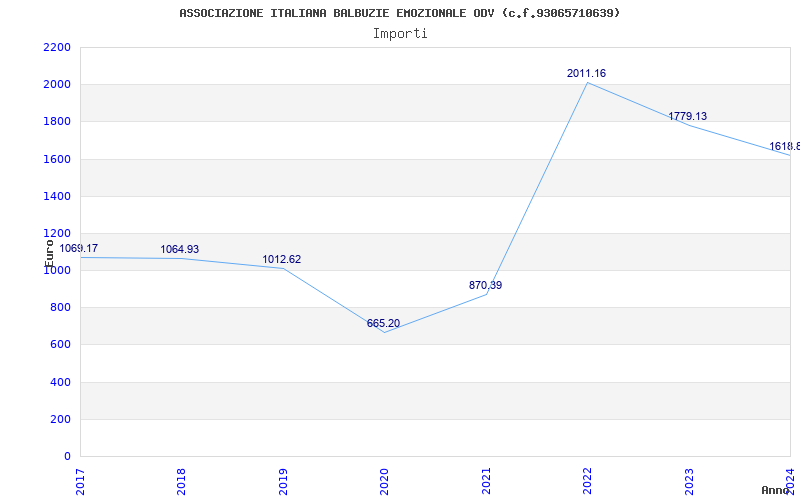Click the 1012.62 data label
This screenshot has height=500, width=800.
tap(282, 259)
